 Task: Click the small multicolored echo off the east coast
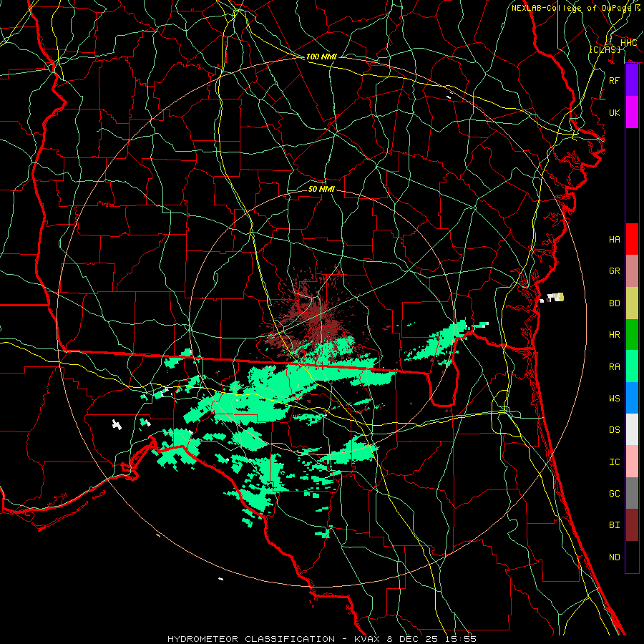[552, 298]
